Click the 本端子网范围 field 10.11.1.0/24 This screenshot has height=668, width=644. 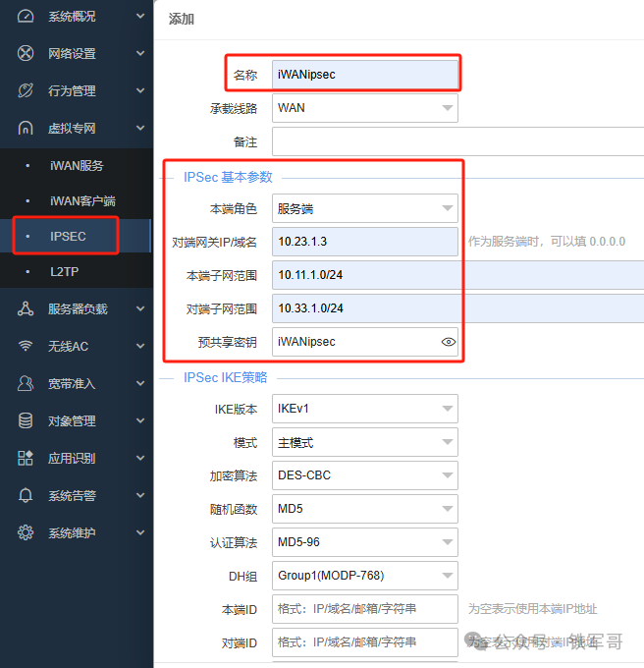point(458,275)
